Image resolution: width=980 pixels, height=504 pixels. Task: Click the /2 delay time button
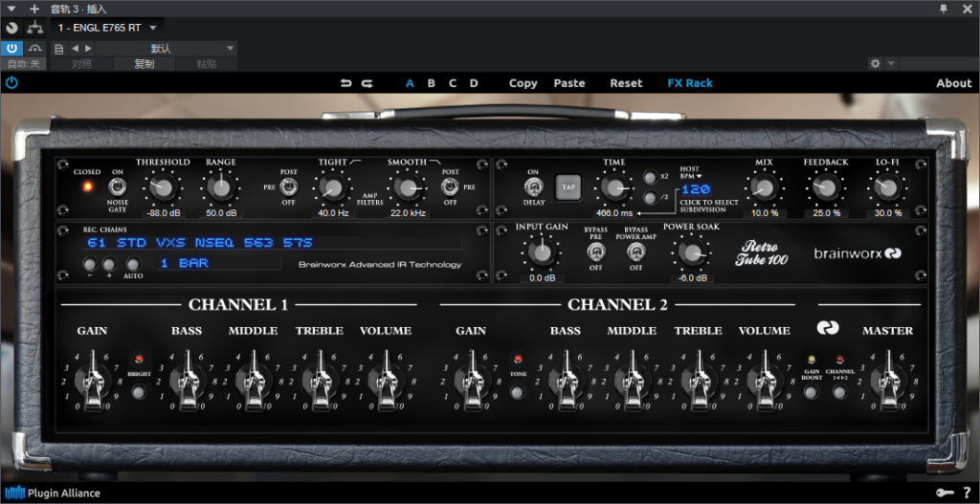click(651, 198)
